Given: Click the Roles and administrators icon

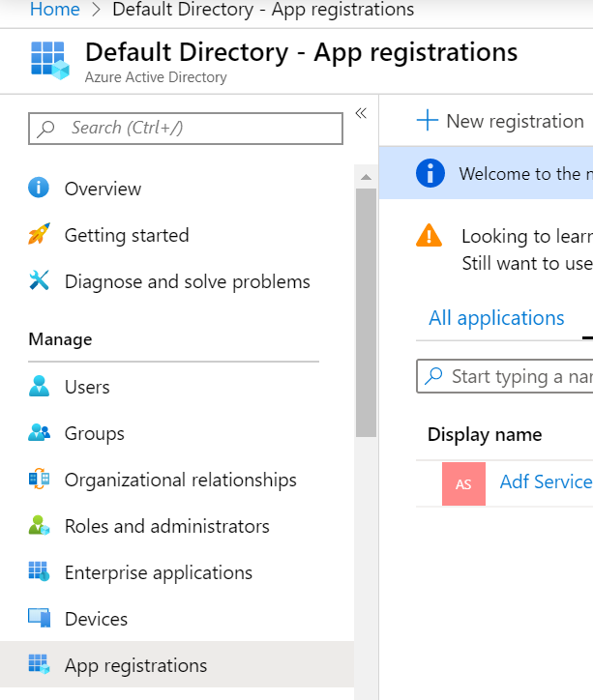Looking at the screenshot, I should [x=39, y=525].
